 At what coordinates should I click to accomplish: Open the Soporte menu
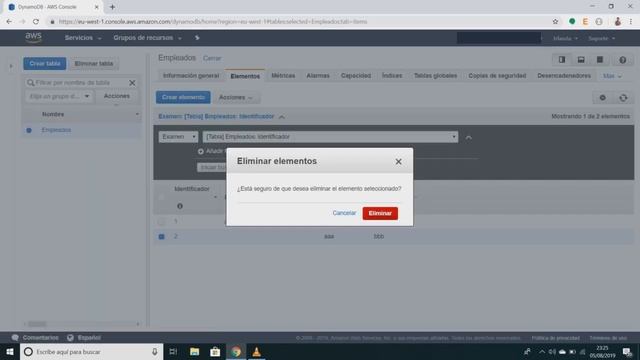click(602, 38)
